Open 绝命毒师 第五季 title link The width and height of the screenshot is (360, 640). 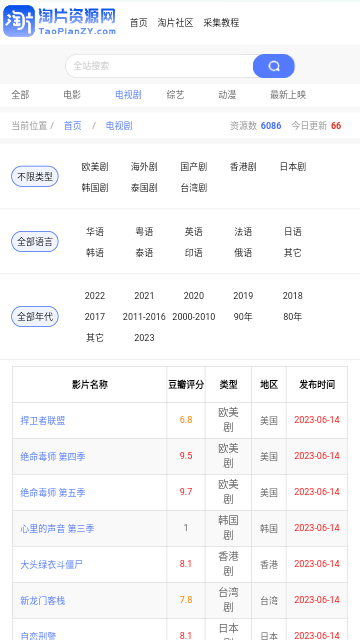pyautogui.click(x=53, y=493)
